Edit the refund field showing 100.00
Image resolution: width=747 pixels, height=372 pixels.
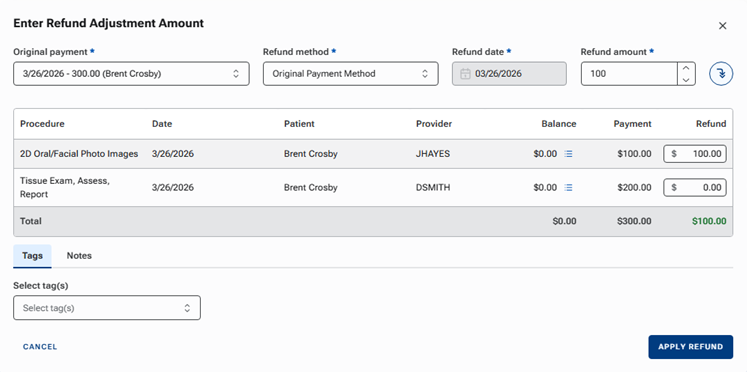tap(695, 154)
